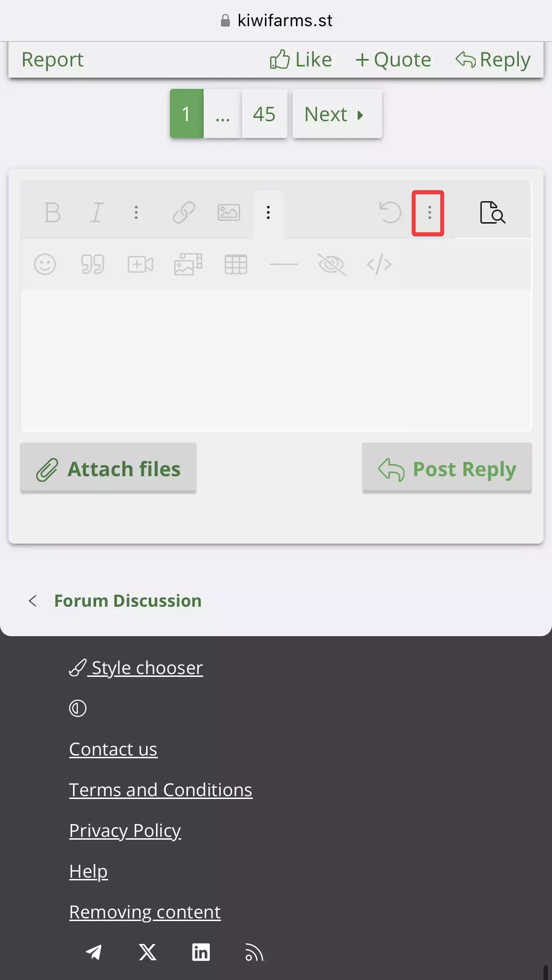The height and width of the screenshot is (980, 552).
Task: Insert a table into the reply
Action: (236, 264)
